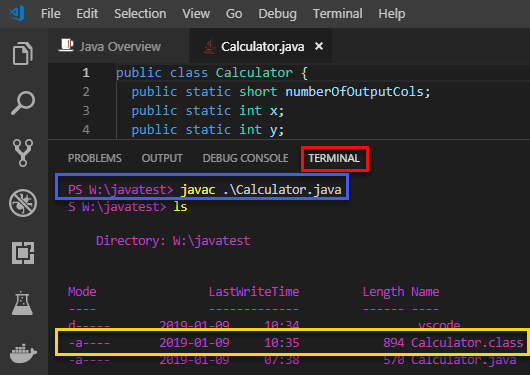
Task: Click the javac .\Calculator.java command in terminal
Action: (x=261, y=190)
